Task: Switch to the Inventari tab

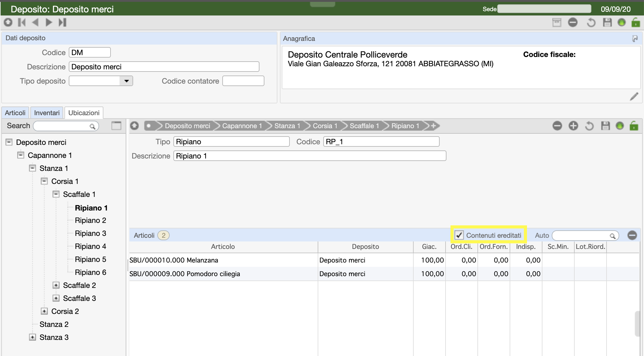Action: click(47, 113)
